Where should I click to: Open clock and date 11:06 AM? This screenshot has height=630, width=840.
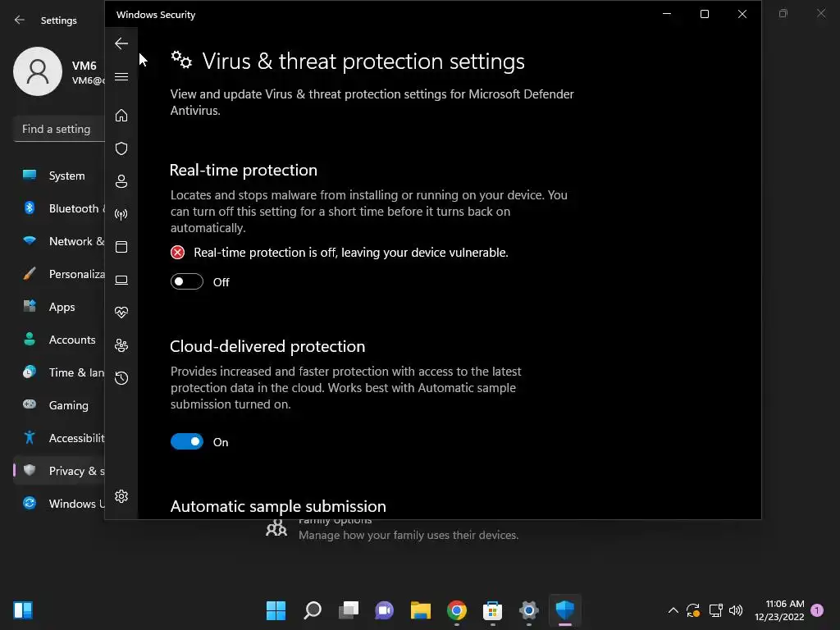pos(779,610)
